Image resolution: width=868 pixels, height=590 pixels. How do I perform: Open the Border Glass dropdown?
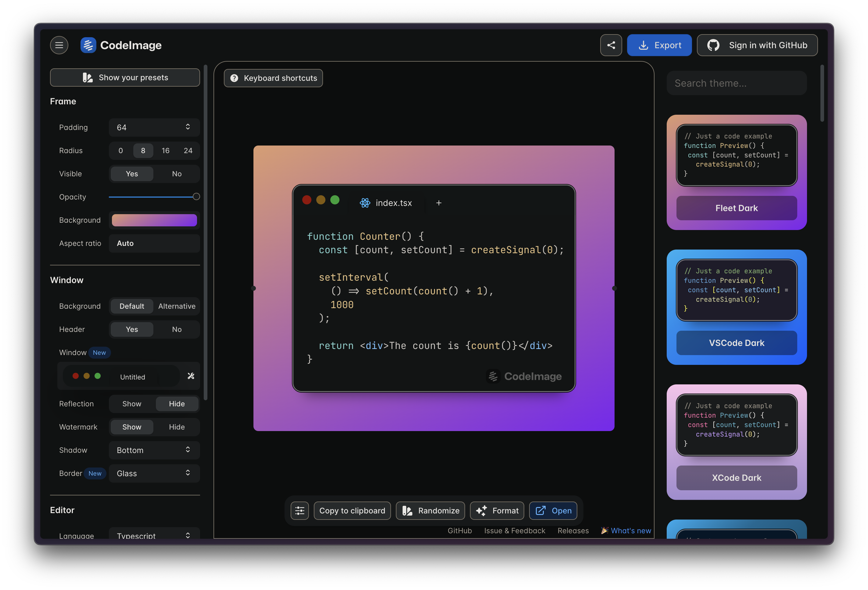click(154, 473)
